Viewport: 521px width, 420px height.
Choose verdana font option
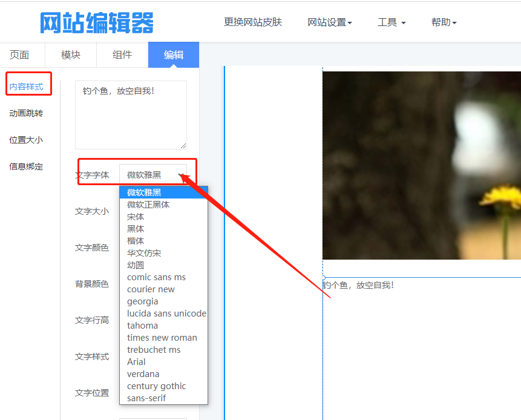point(163,374)
